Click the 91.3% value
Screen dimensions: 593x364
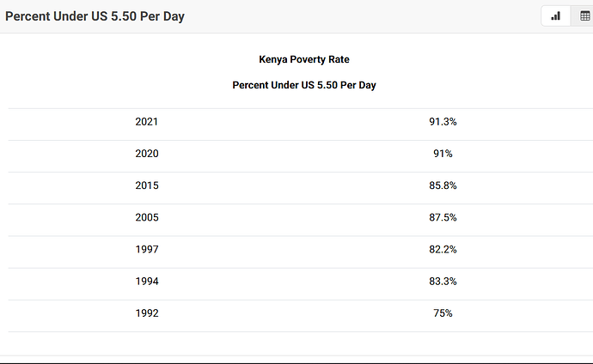click(x=443, y=122)
